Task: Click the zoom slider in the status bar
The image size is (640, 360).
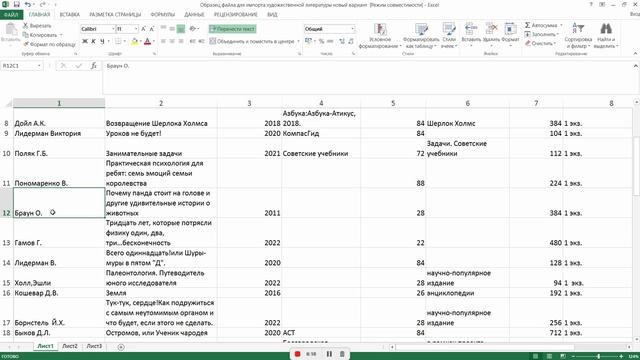Action: [598, 356]
